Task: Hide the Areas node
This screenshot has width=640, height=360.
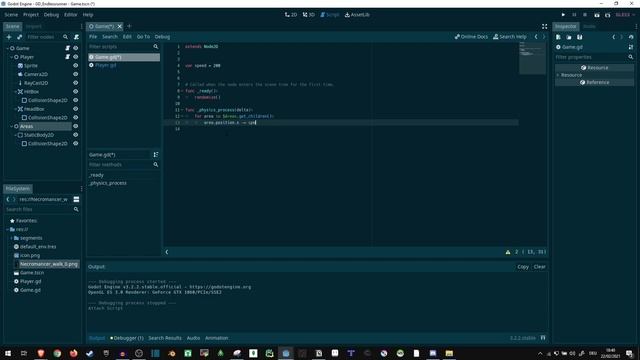Action: [x=76, y=126]
